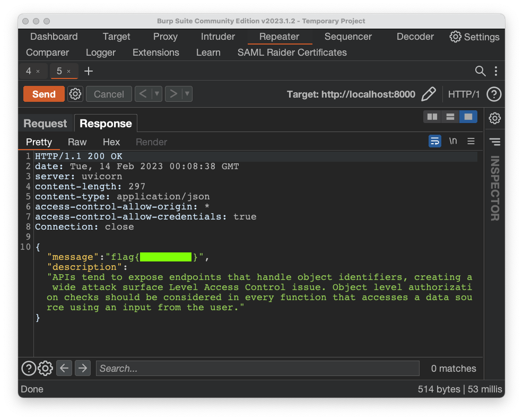Add a new Repeater tab with plus icon
Image resolution: width=523 pixels, height=420 pixels.
point(89,71)
